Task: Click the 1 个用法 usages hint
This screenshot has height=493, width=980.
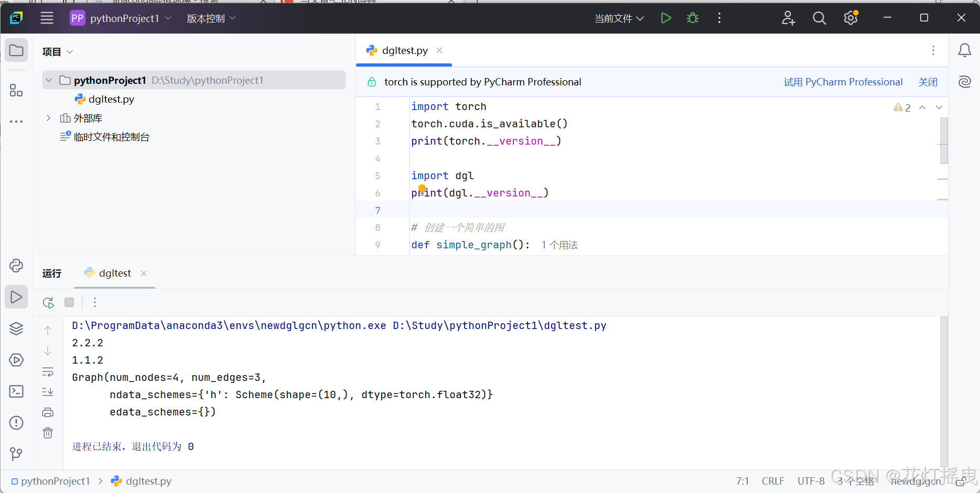Action: click(559, 245)
